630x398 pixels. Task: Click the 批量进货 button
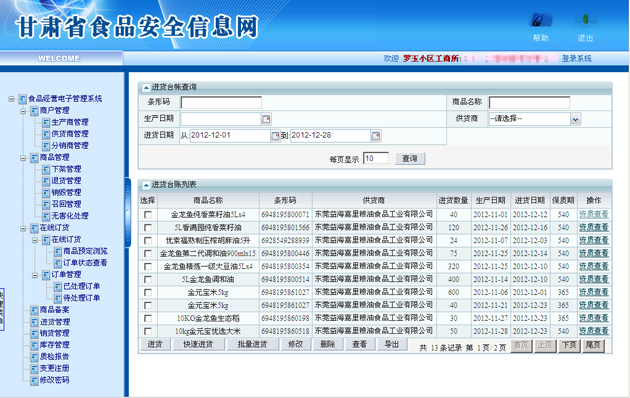[x=252, y=344]
